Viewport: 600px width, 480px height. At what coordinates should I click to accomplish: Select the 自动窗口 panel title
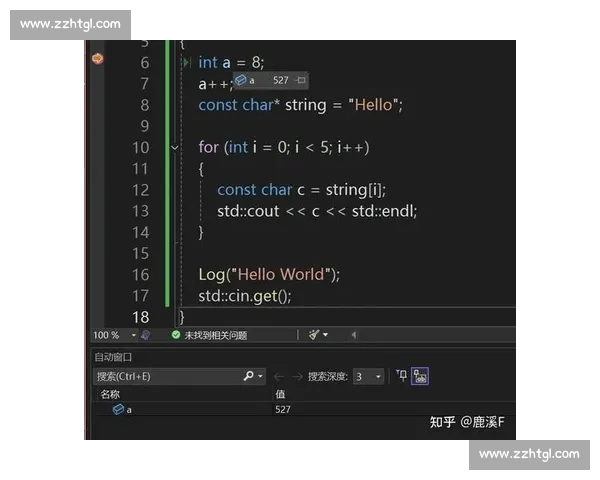(x=113, y=357)
